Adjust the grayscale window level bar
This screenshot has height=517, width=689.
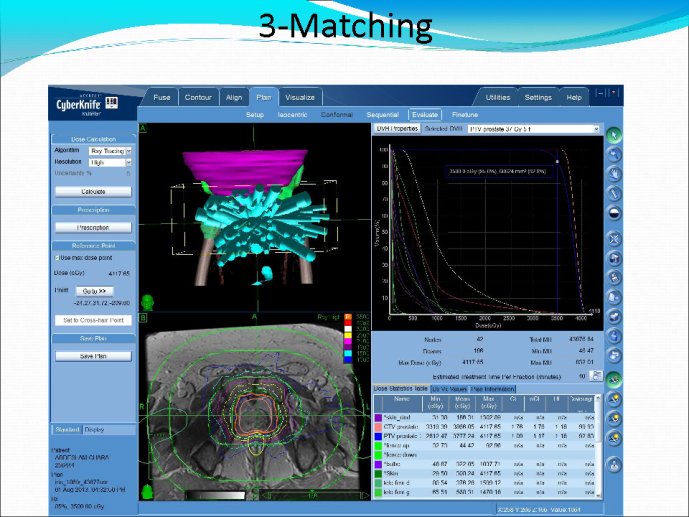click(215, 495)
